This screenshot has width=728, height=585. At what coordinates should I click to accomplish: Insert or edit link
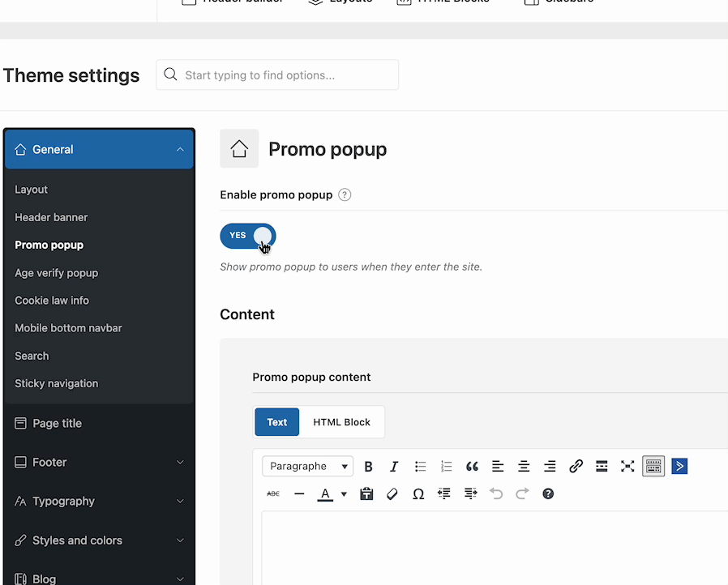(x=576, y=466)
